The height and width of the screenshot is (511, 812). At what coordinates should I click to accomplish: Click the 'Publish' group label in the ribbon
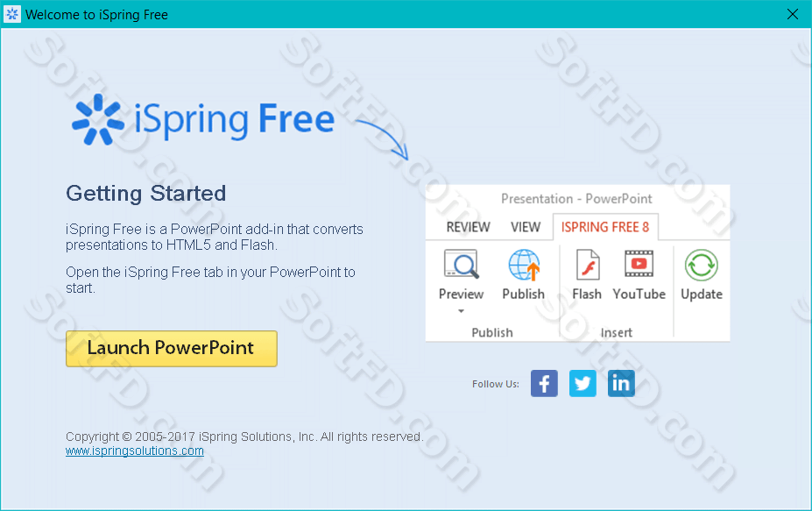(492, 333)
